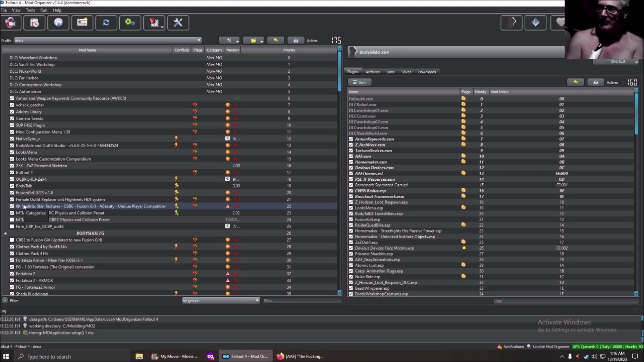The image size is (644, 362).
Task: Click Restore Backup arrow above mod list
Action: tap(276, 41)
